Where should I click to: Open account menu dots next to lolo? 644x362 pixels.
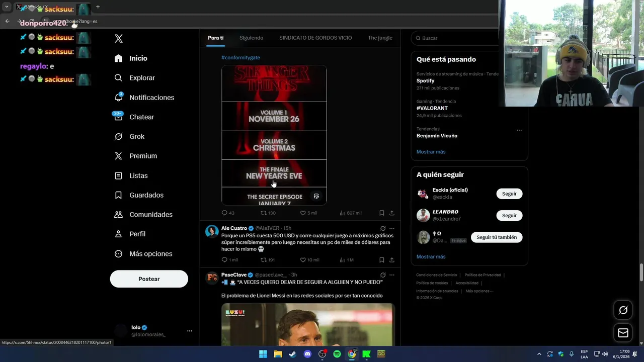click(x=190, y=331)
